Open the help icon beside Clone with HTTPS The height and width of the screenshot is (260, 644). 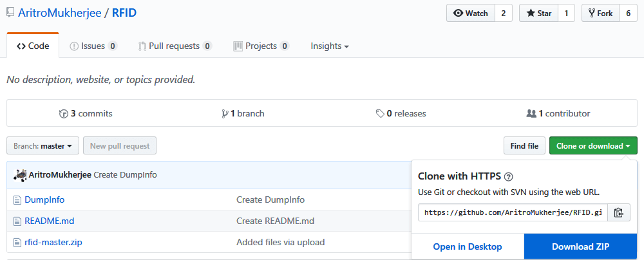(x=509, y=176)
